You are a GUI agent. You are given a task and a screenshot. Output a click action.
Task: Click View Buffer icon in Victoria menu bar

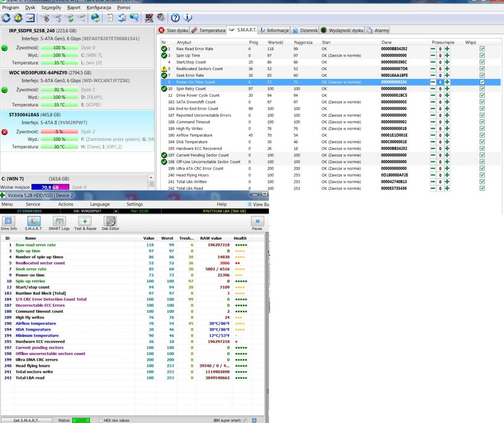click(x=250, y=204)
